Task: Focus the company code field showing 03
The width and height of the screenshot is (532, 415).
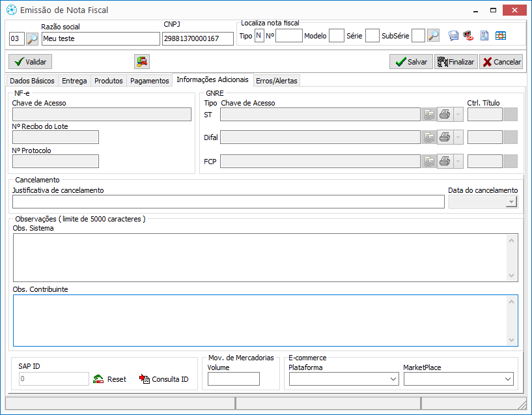Action: [x=17, y=38]
